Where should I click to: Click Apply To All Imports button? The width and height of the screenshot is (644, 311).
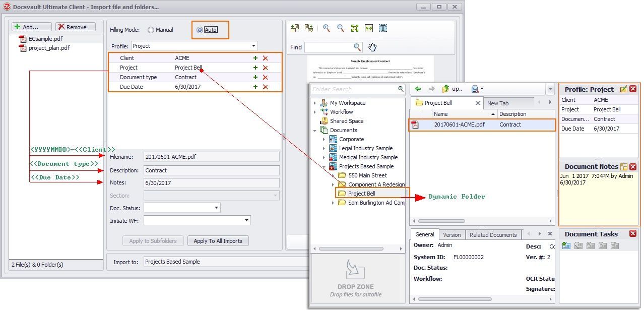click(x=218, y=241)
